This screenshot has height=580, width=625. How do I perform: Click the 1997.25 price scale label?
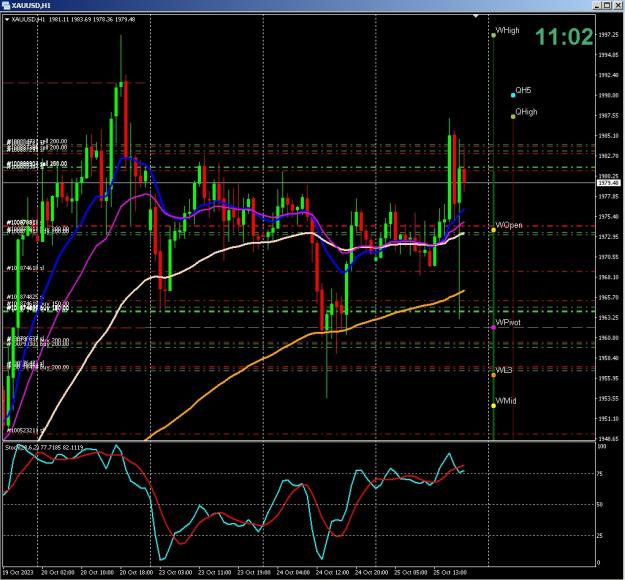(x=608, y=35)
